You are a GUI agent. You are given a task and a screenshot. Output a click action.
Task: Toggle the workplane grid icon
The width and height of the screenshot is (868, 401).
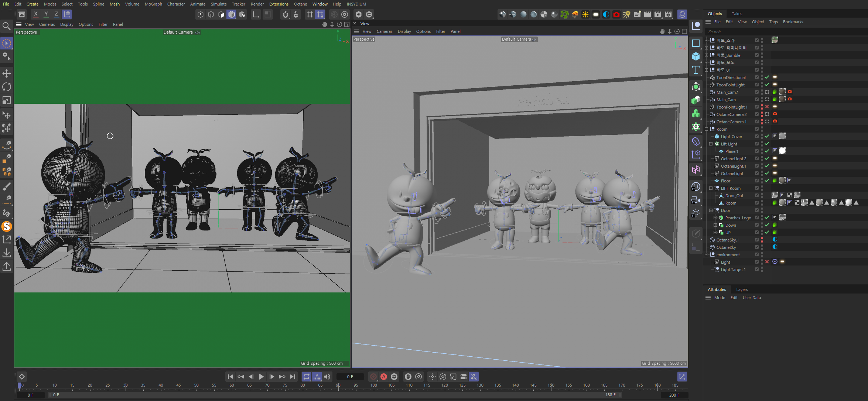click(x=310, y=14)
